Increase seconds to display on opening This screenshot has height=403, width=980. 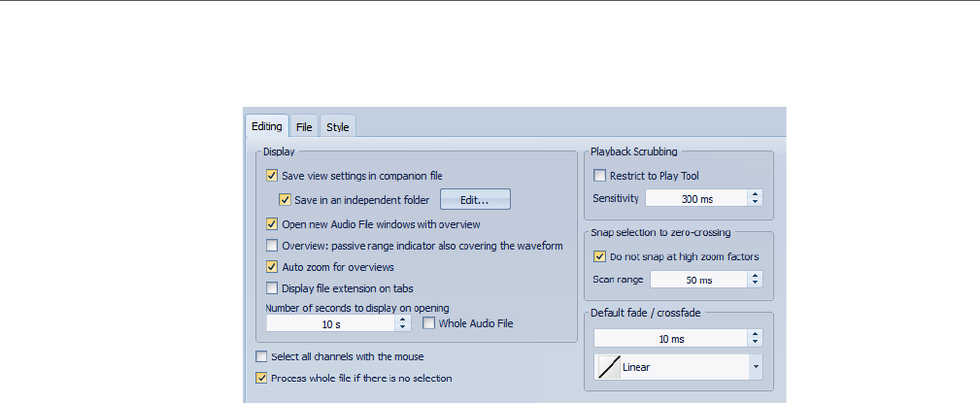(x=403, y=319)
